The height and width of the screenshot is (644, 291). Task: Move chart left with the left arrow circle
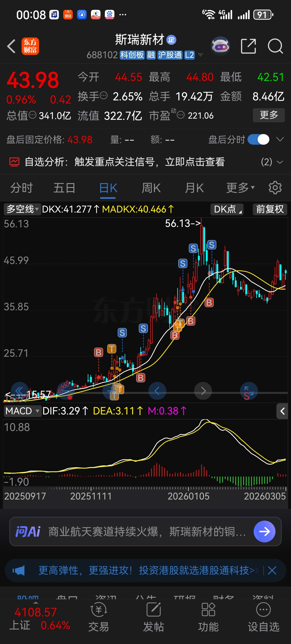[157, 391]
